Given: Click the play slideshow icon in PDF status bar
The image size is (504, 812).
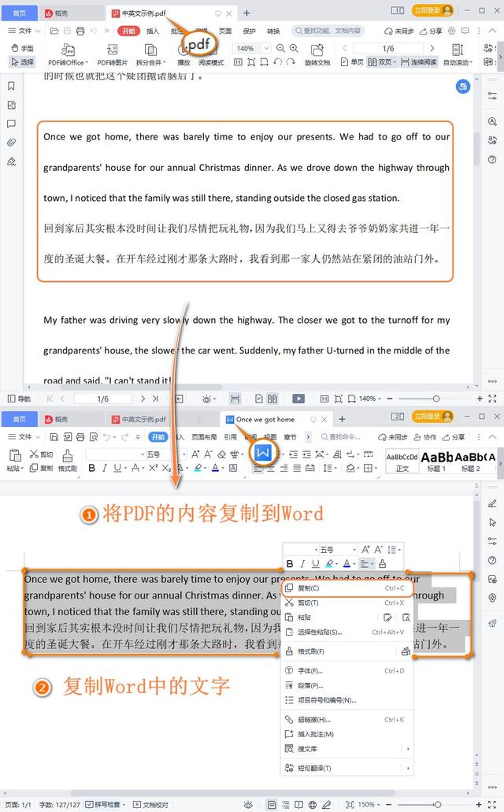Looking at the screenshot, I should pos(298,399).
